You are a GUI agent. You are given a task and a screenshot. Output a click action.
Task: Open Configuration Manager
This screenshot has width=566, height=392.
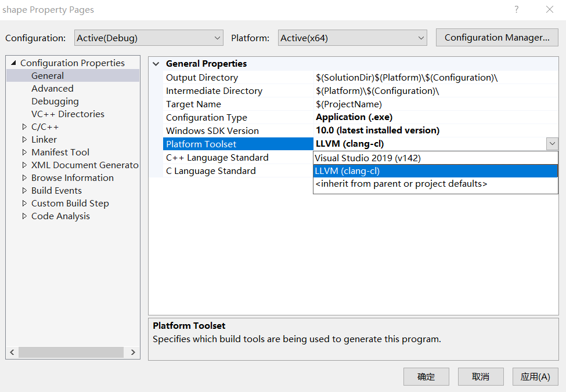(x=496, y=37)
